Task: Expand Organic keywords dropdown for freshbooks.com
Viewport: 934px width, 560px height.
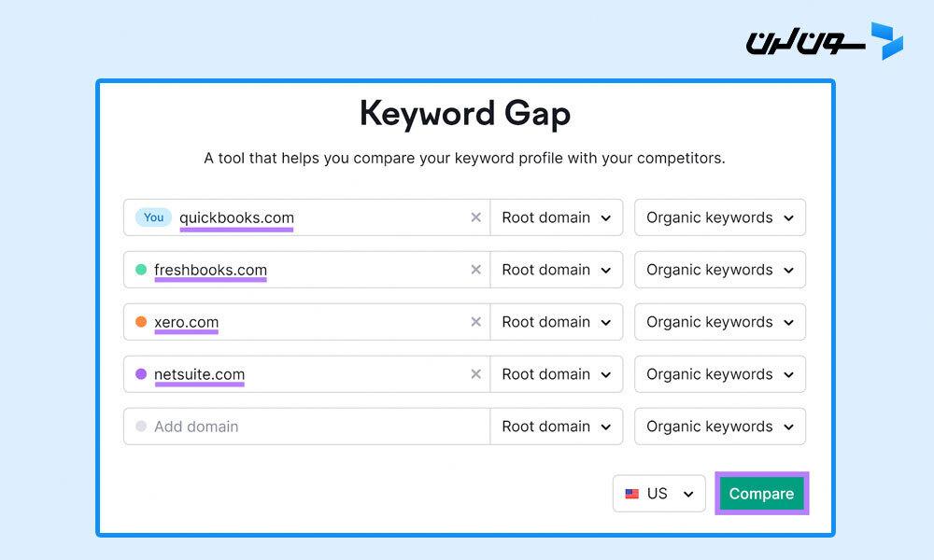Action: click(x=720, y=270)
